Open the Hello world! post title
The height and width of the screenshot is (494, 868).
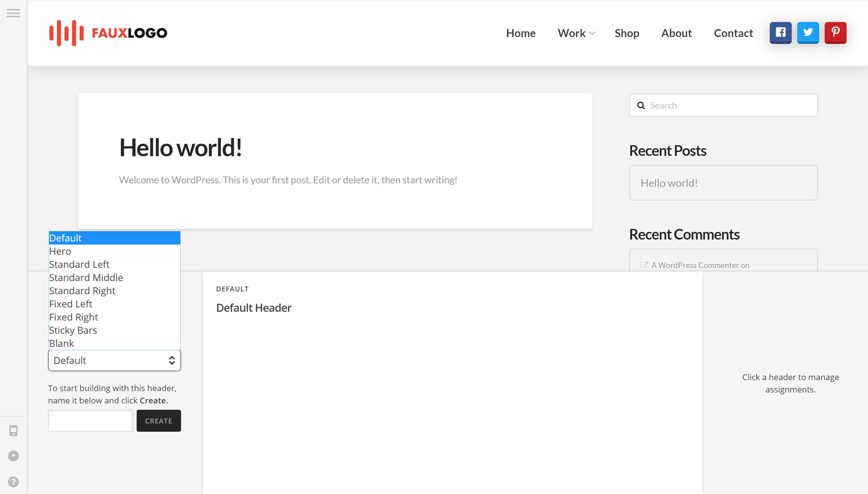pos(181,148)
